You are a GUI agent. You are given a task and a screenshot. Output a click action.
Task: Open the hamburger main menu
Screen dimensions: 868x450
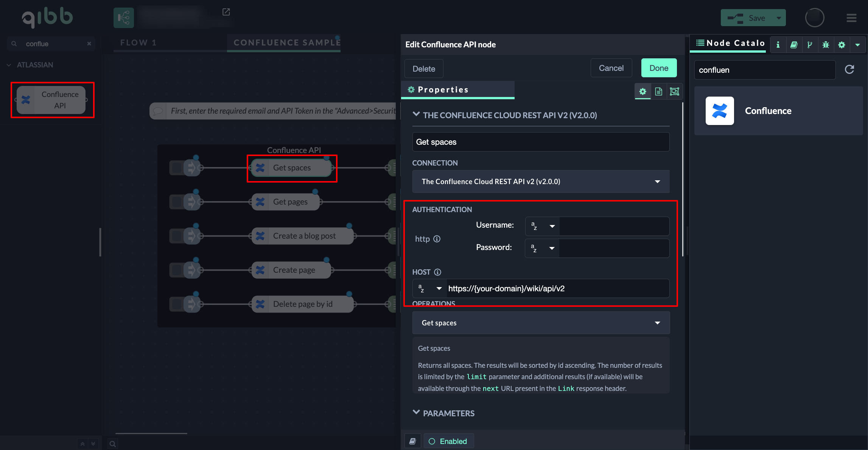click(851, 18)
